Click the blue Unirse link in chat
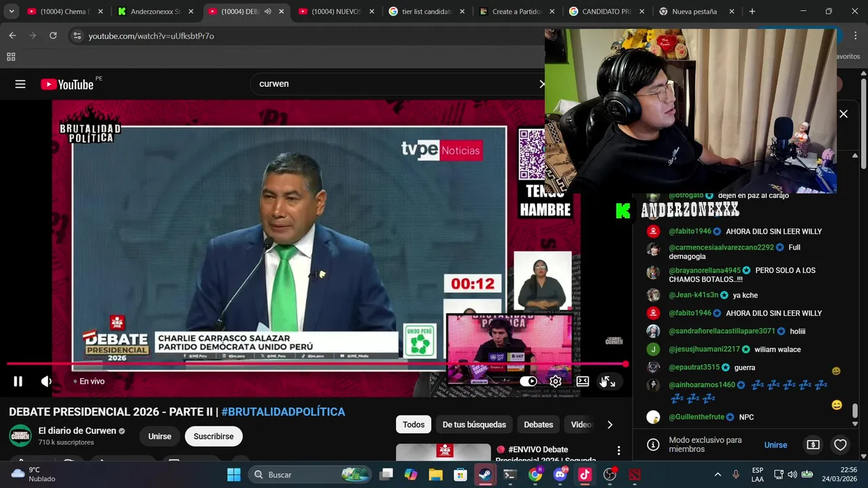This screenshot has height=488, width=868. point(776,445)
